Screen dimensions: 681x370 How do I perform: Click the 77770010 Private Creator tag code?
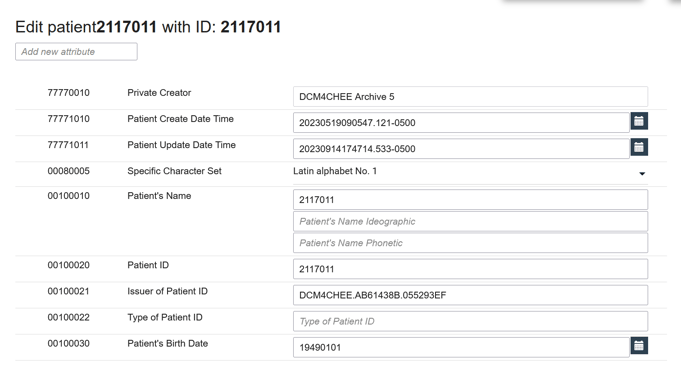point(69,93)
